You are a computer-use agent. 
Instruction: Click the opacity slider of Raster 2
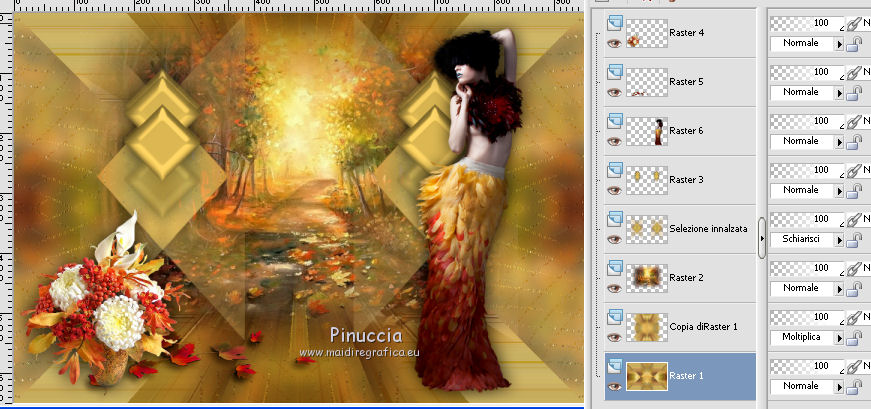(x=809, y=268)
